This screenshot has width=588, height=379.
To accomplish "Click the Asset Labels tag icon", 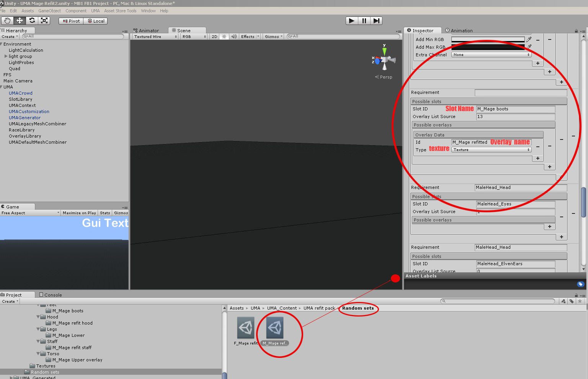I will click(x=580, y=284).
